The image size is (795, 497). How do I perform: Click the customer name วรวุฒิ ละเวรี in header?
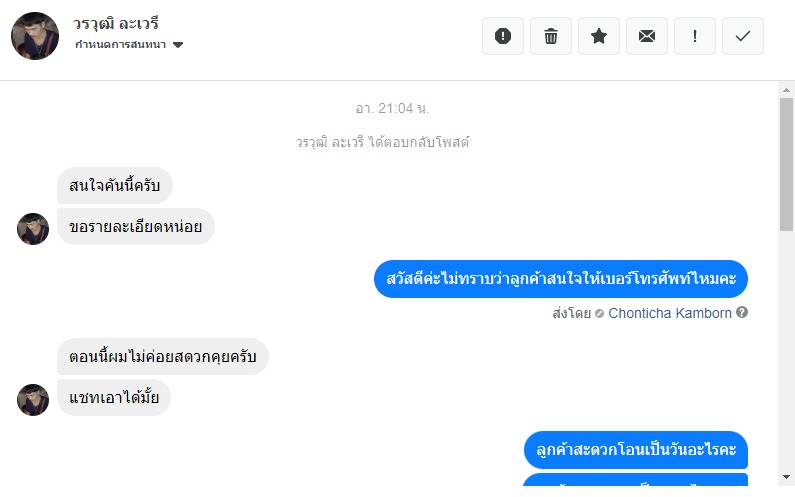tap(116, 23)
